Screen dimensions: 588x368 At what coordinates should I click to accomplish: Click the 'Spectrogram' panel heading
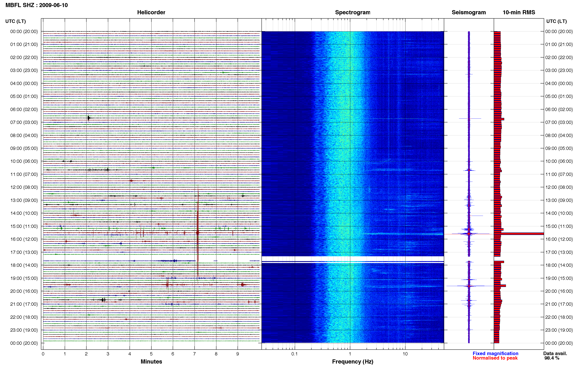point(353,12)
